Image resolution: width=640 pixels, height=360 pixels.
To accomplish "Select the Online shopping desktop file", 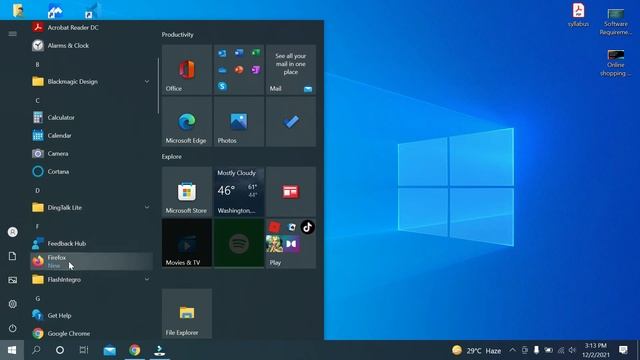I will [616, 63].
